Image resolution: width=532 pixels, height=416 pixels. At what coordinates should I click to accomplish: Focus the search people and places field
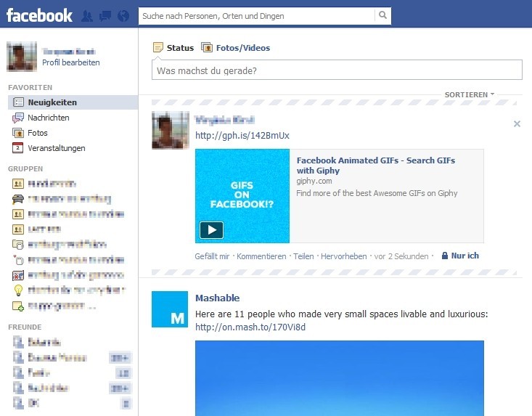point(256,15)
